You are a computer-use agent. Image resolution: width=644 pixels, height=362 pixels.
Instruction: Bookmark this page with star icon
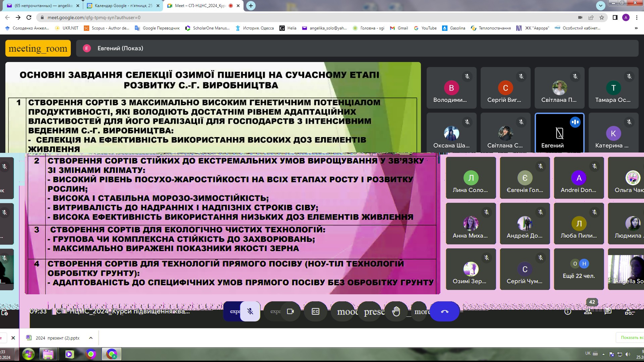click(602, 17)
